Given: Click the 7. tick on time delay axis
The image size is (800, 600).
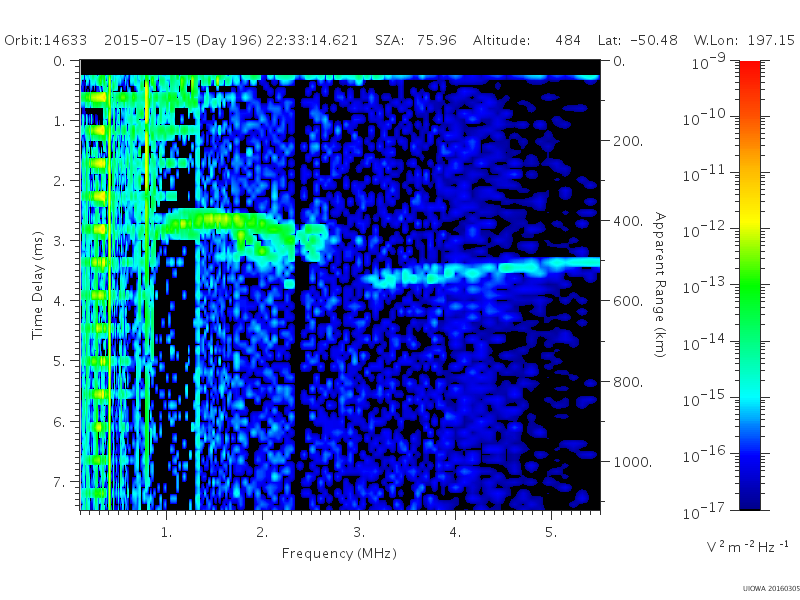Looking at the screenshot, I should click(x=60, y=482).
